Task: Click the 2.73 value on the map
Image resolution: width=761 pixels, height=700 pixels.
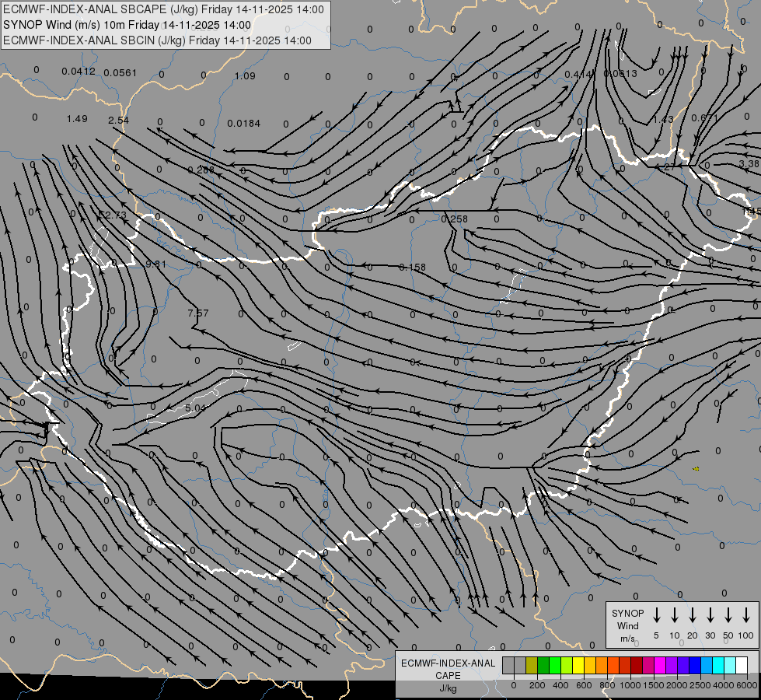Action: point(116,215)
